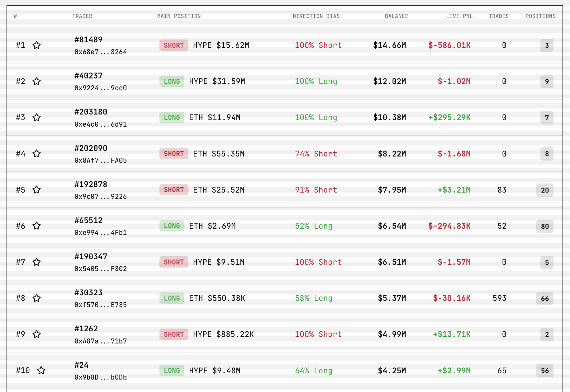Open trader #81489 profile
This screenshot has height=392, width=570.
88,40
